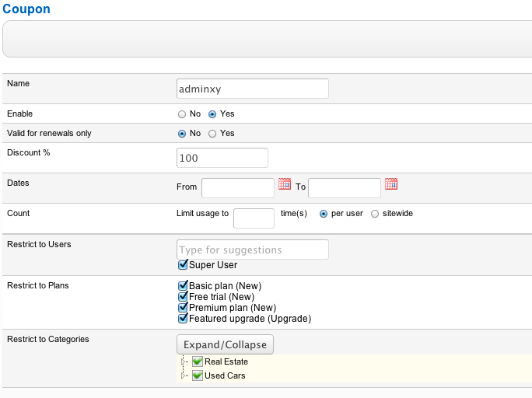The height and width of the screenshot is (398, 532).
Task: Open the To date calendar picker
Action: point(391,185)
